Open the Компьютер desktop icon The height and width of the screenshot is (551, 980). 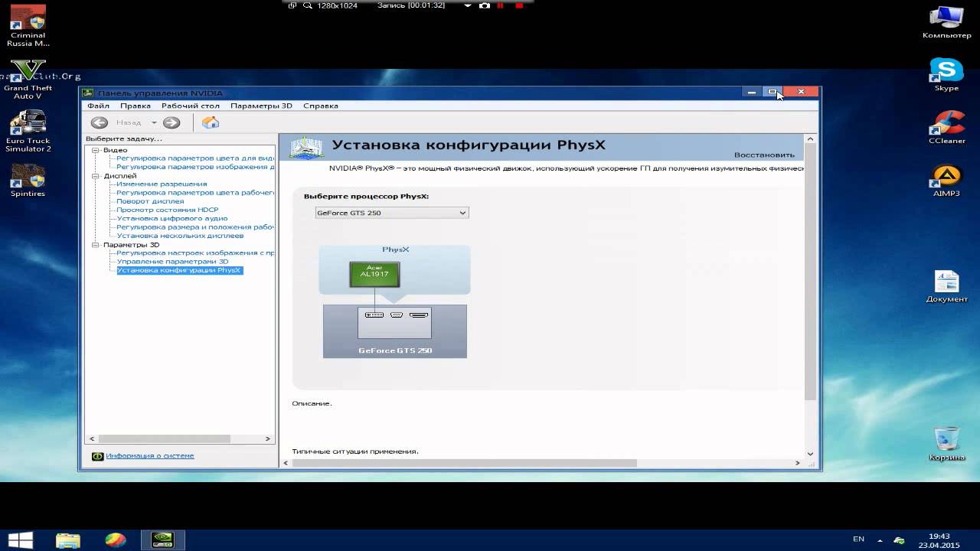tap(946, 21)
